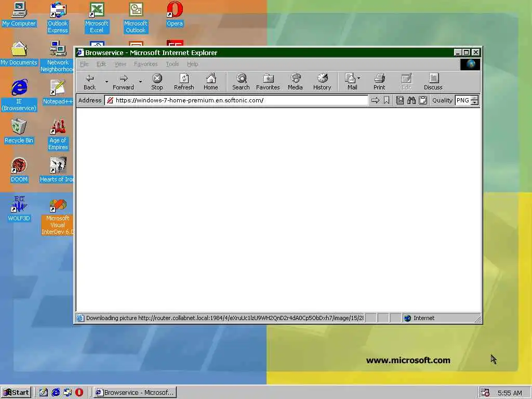Open the Search pane
532x399 pixels.
tap(241, 82)
